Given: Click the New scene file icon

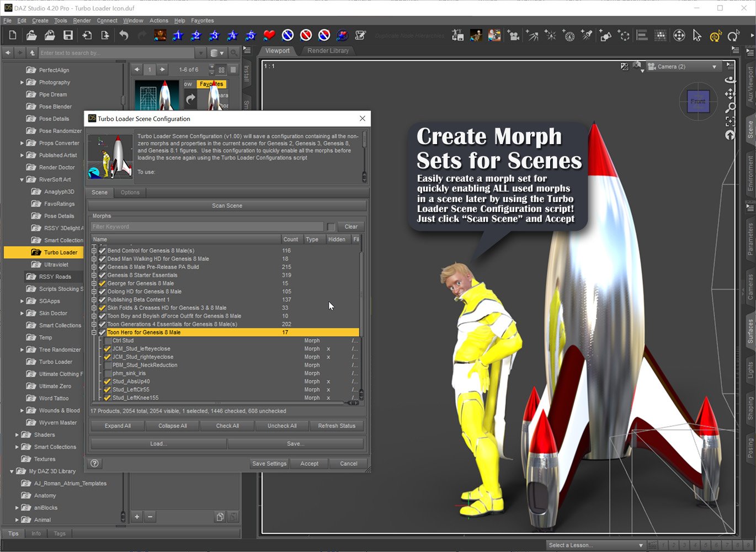Looking at the screenshot, I should pyautogui.click(x=13, y=36).
